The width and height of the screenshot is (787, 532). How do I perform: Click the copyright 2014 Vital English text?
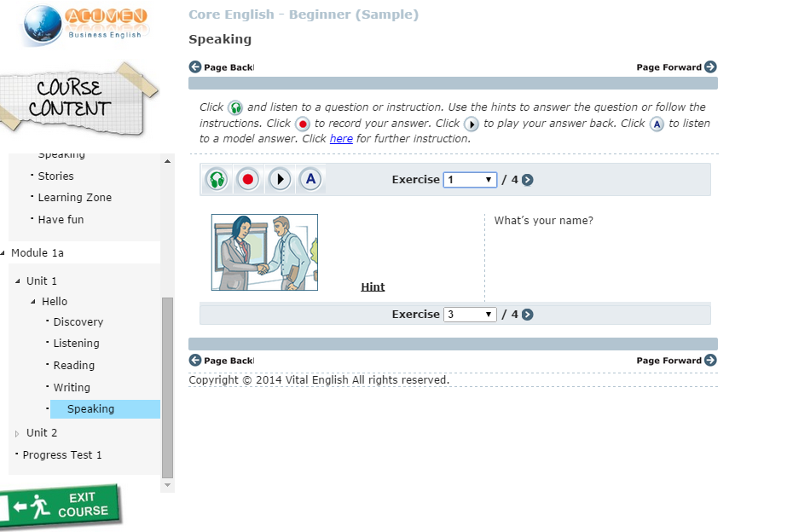319,380
